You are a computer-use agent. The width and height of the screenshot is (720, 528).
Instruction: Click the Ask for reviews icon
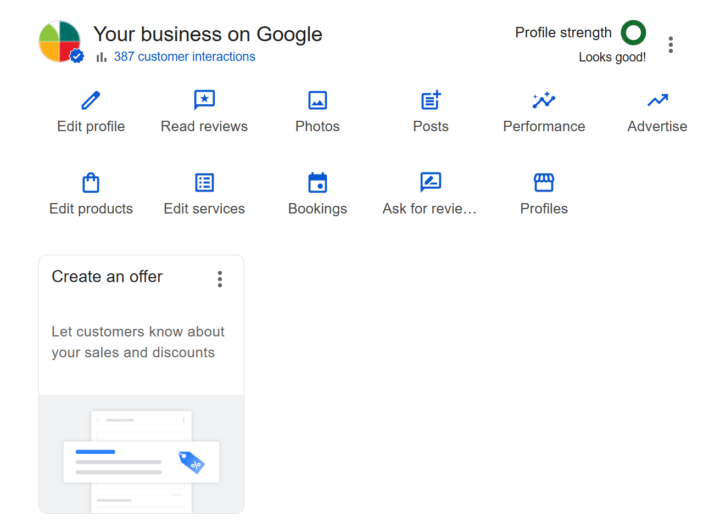[430, 182]
